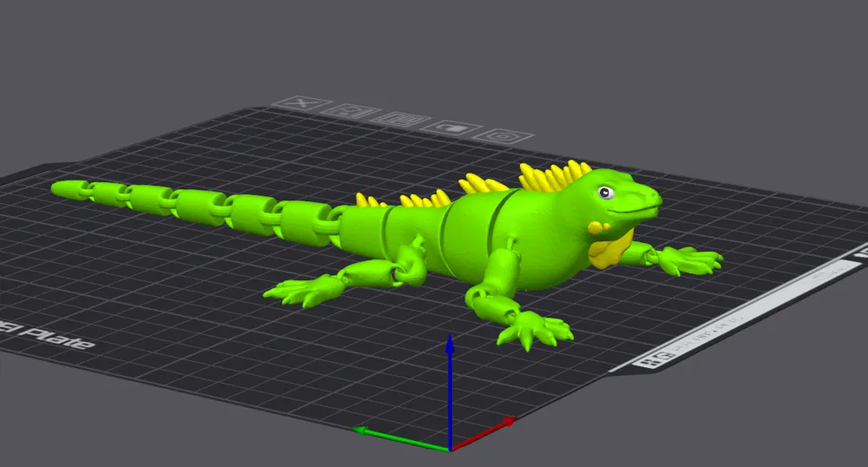
Task: Click the plate's remove (X) icon
Action: click(x=302, y=103)
